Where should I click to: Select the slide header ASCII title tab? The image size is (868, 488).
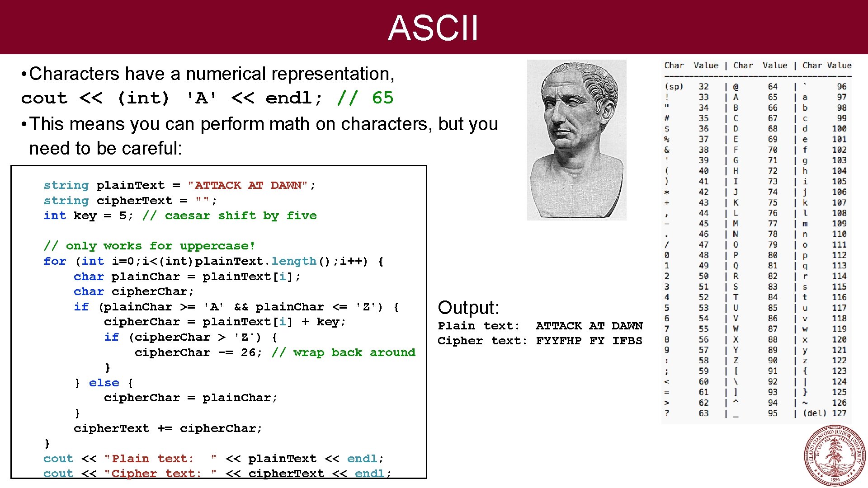click(x=434, y=26)
